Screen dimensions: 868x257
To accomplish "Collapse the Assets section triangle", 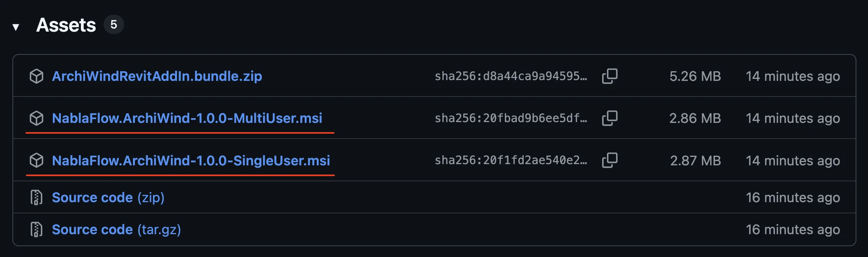I will coord(16,27).
